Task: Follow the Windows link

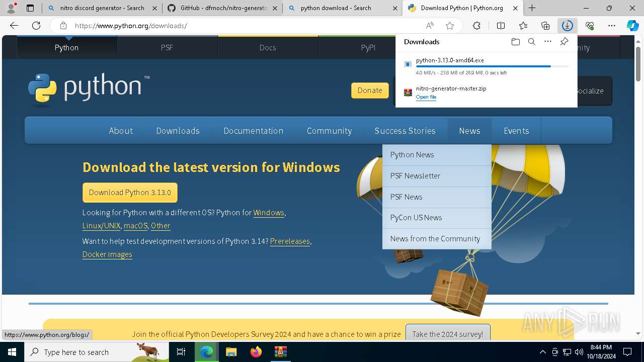Action: (x=269, y=213)
